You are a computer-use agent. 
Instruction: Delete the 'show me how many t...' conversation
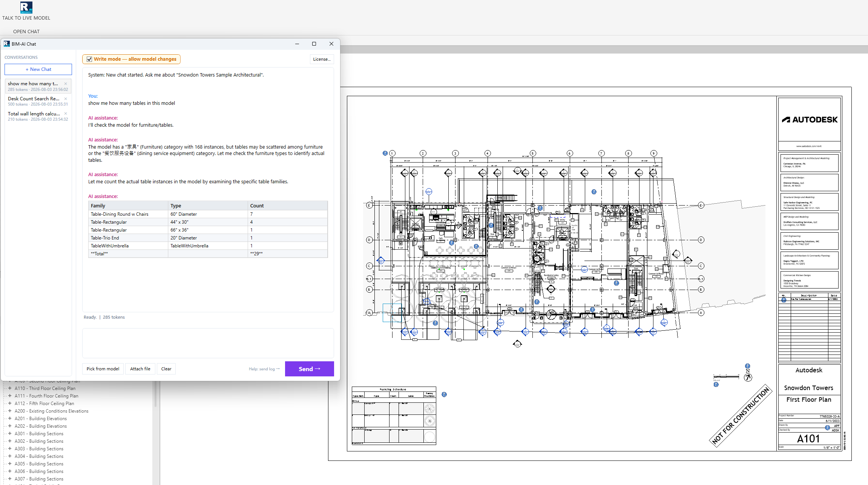coord(66,84)
